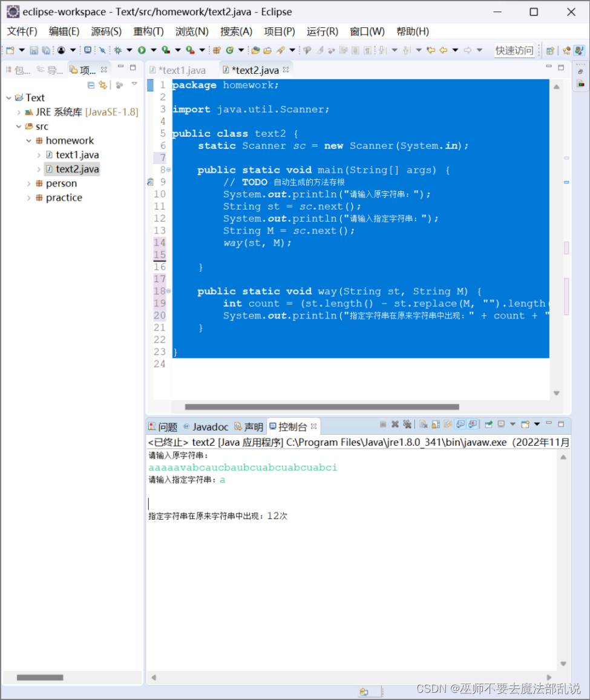Open the Display Selected Console dropdown arrow
This screenshot has height=700, width=590.
click(513, 424)
